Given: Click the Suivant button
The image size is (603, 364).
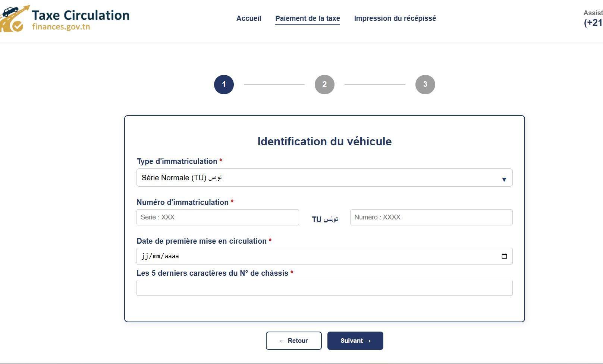Looking at the screenshot, I should coord(355,341).
